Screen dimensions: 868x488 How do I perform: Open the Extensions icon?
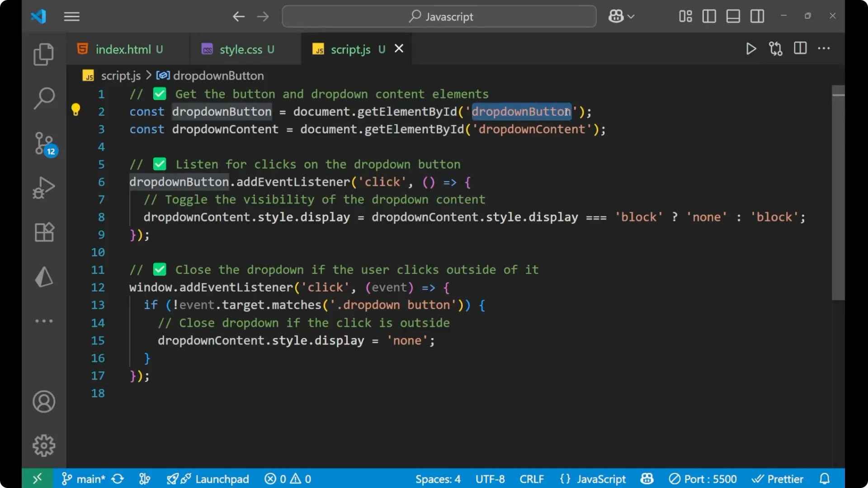(43, 232)
